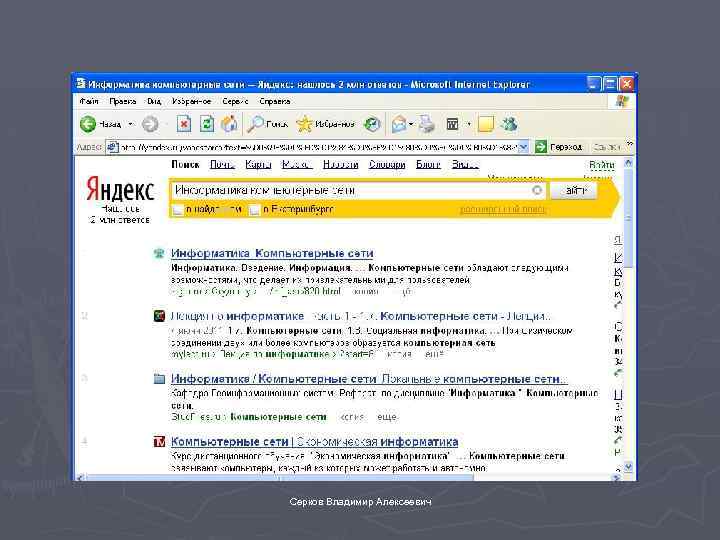Click the page icon in address bar
This screenshot has width=720, height=540.
click(x=112, y=147)
